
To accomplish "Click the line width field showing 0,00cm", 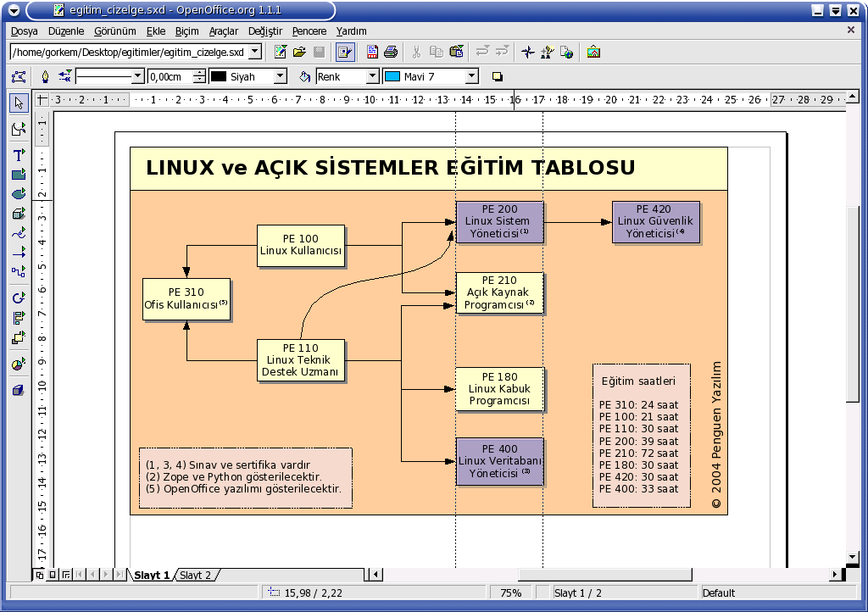I will (170, 77).
